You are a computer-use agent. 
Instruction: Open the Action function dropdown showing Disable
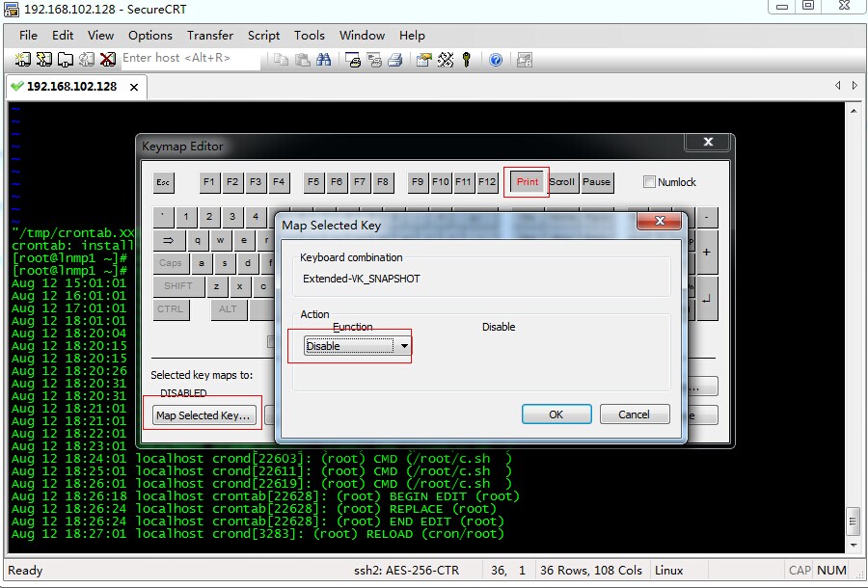point(404,345)
